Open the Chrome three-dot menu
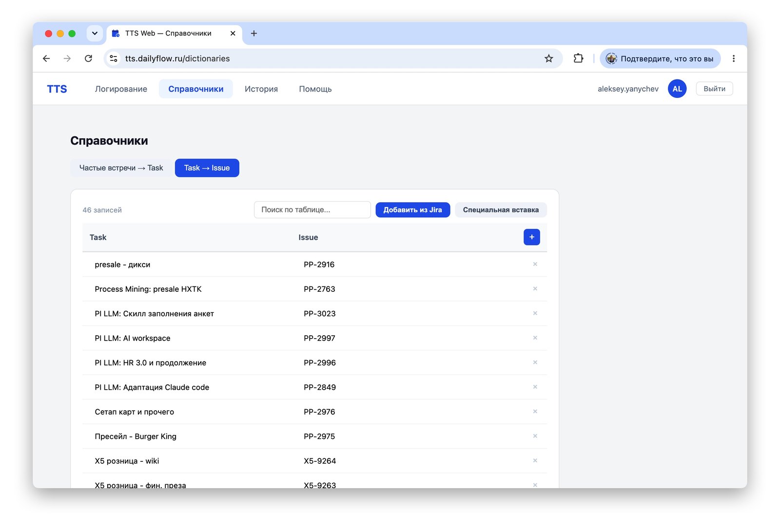The image size is (780, 532). click(733, 58)
